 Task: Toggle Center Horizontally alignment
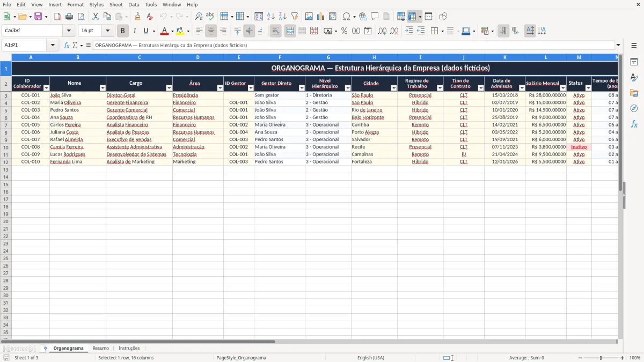(x=211, y=31)
